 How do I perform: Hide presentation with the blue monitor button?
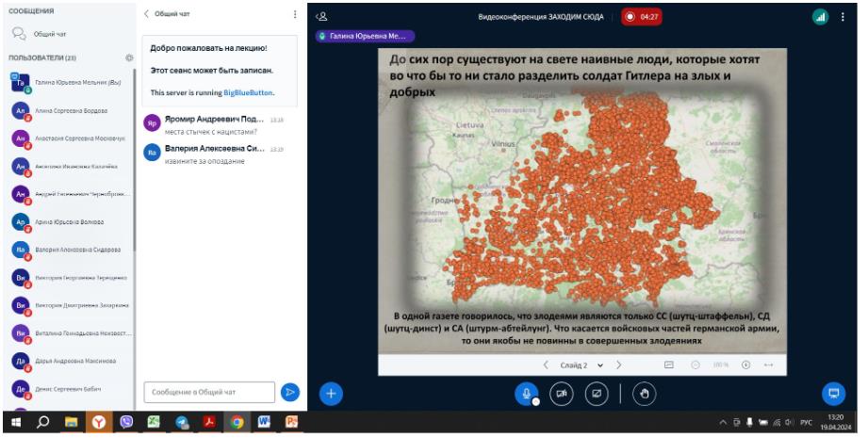click(x=834, y=394)
